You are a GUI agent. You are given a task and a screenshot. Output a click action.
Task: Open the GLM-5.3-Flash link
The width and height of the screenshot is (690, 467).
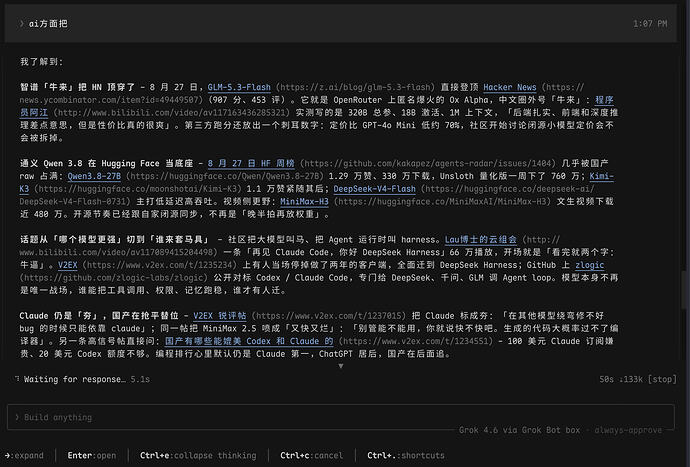coord(239,87)
